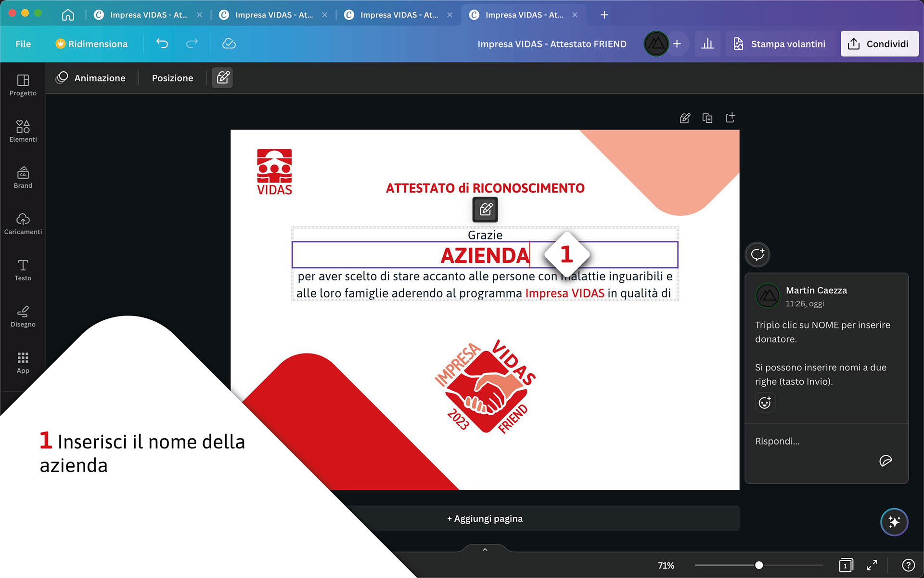The image size is (924, 578).
Task: Close the fourth active Impresa VIDAS tab
Action: 575,15
